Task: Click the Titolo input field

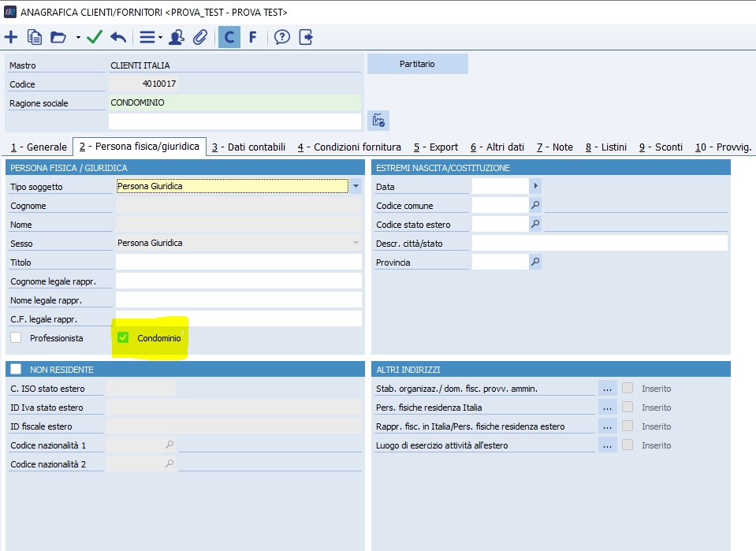Action: [238, 262]
